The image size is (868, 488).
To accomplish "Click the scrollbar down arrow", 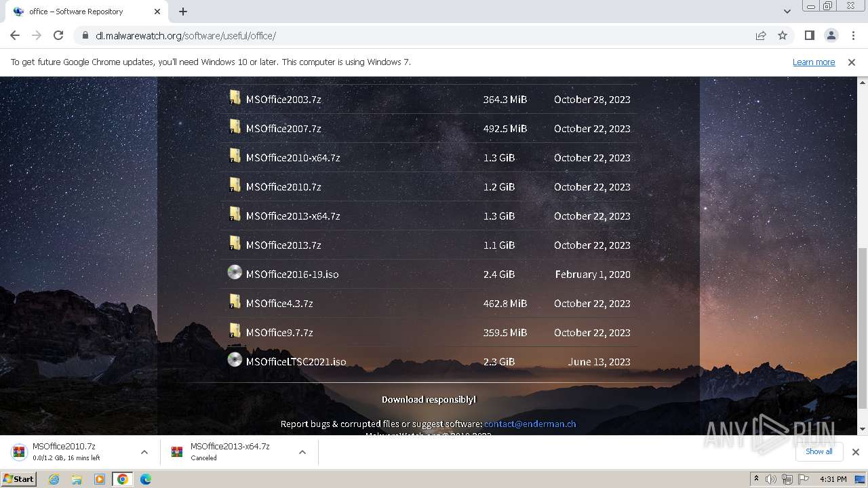I will (x=863, y=429).
